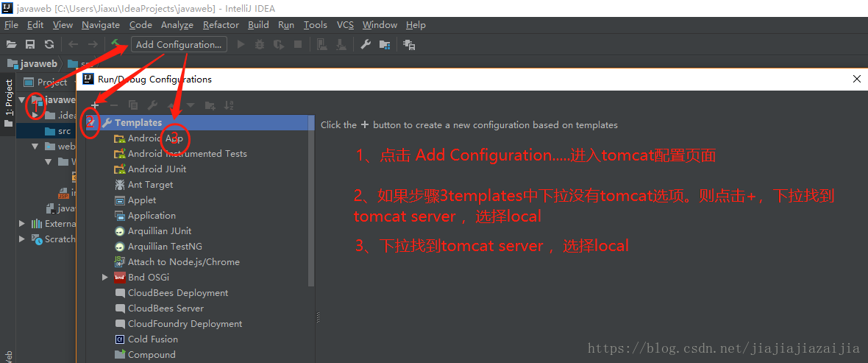
Task: Open the Refactor menu
Action: 221,25
